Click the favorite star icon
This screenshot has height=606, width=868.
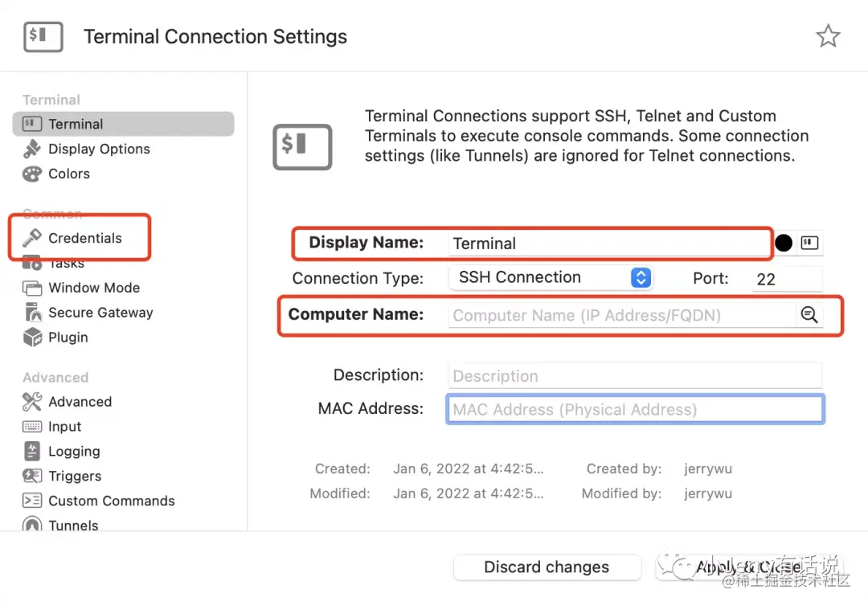pos(828,36)
